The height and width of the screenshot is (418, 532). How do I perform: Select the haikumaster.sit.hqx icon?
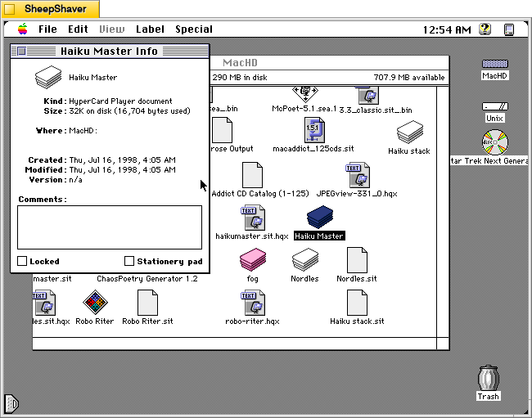coord(253,218)
